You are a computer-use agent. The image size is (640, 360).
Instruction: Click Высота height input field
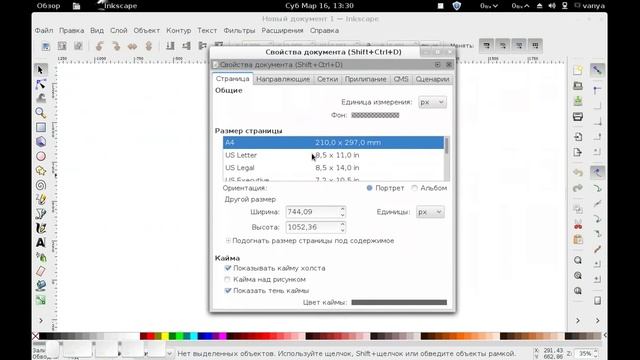313,227
